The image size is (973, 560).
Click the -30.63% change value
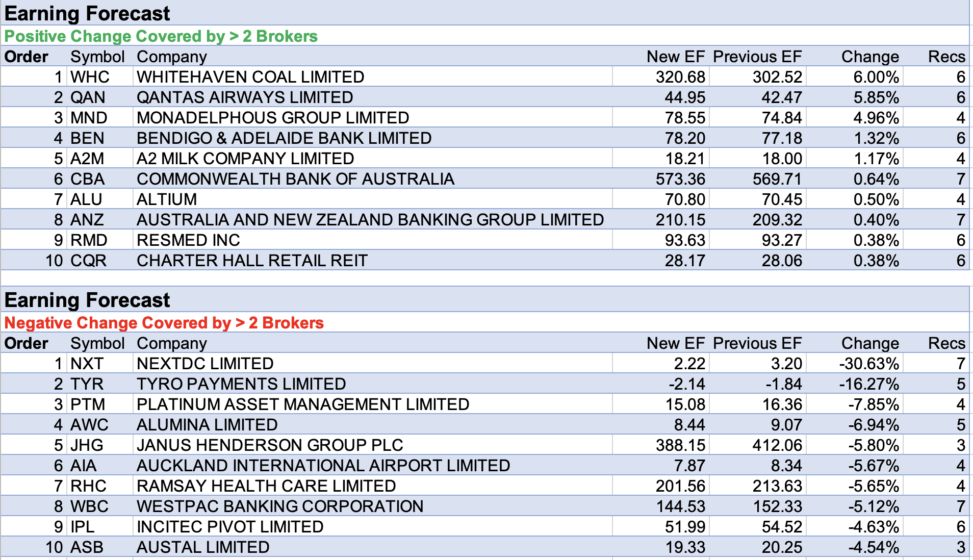(x=868, y=364)
